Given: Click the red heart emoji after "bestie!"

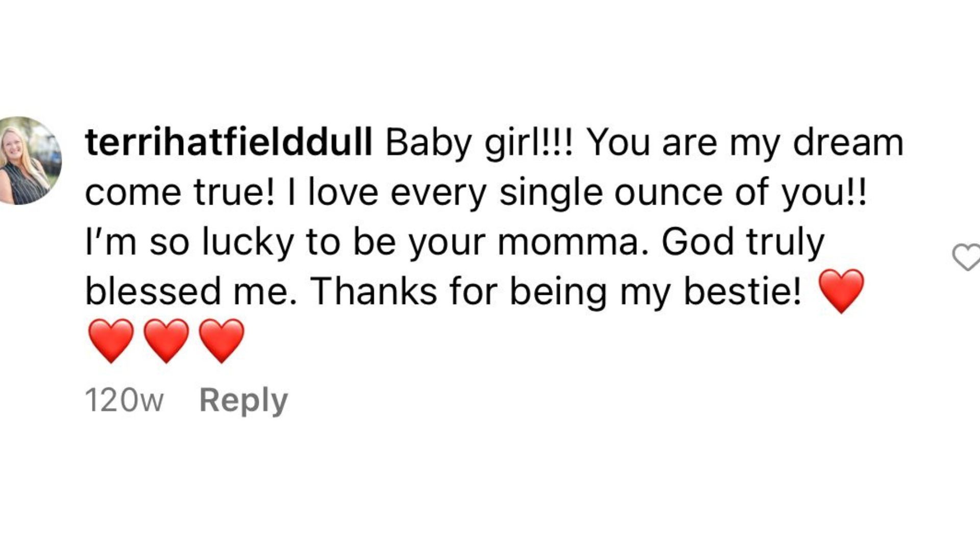Looking at the screenshot, I should tap(841, 291).
